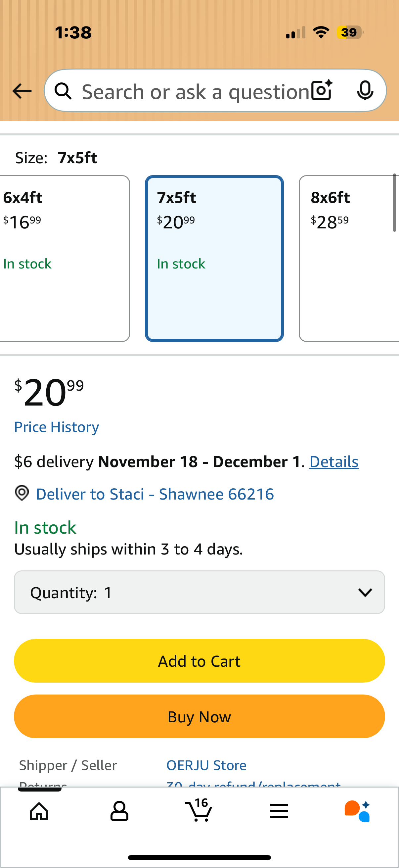Tap the delivery location pin icon
This screenshot has width=399, height=868.
pos(22,493)
